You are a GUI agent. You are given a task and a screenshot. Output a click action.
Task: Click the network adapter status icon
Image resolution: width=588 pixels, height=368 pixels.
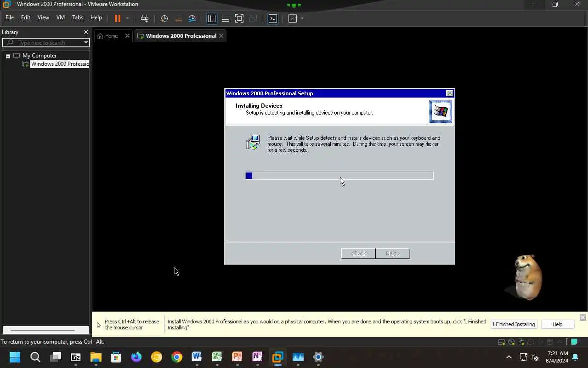(x=521, y=342)
